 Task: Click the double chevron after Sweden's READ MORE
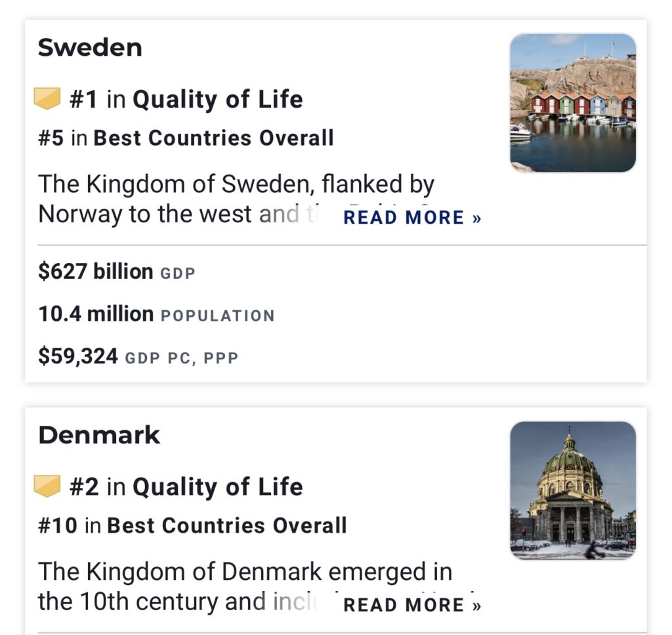tap(476, 218)
